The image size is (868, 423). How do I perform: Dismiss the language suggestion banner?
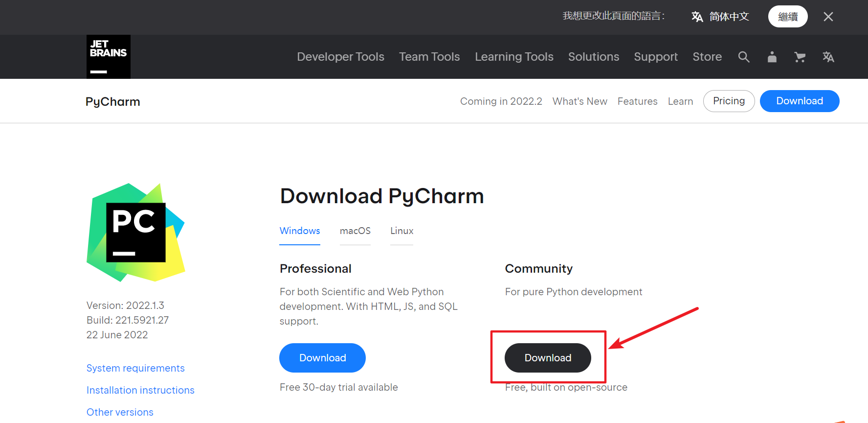[828, 17]
